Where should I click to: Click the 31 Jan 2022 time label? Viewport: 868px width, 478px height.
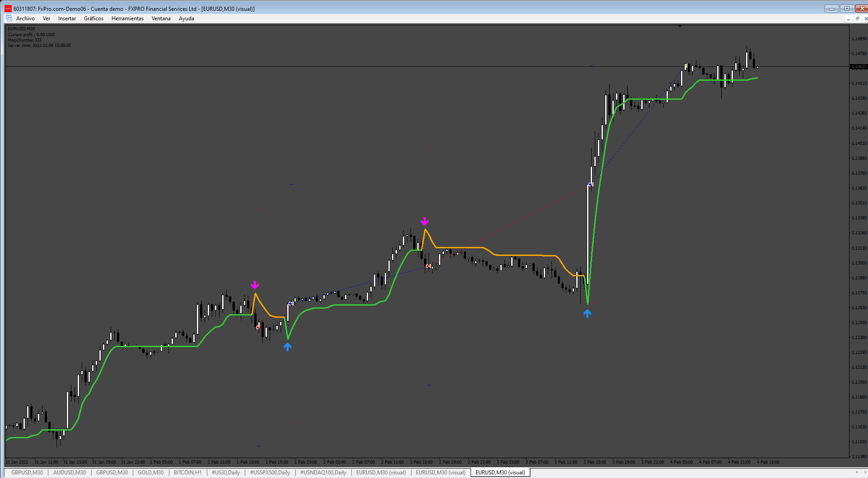pos(17,462)
